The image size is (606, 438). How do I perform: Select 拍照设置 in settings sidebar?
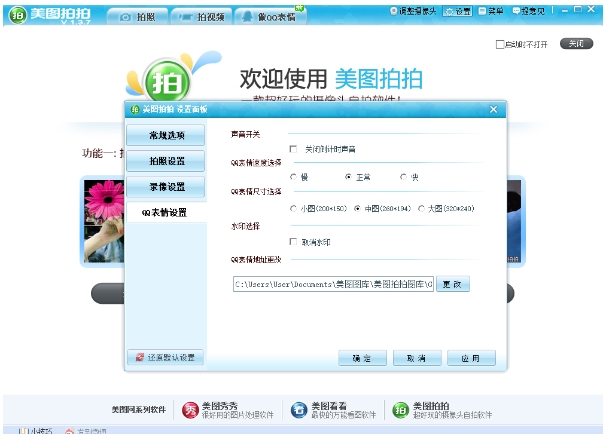coord(166,161)
